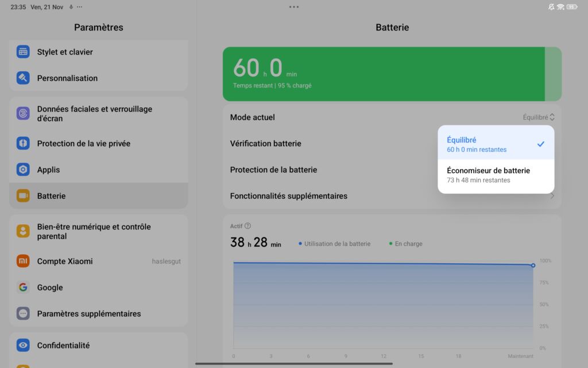The image size is (588, 368).
Task: Select the Personnalisation brush icon
Action: pyautogui.click(x=22, y=78)
